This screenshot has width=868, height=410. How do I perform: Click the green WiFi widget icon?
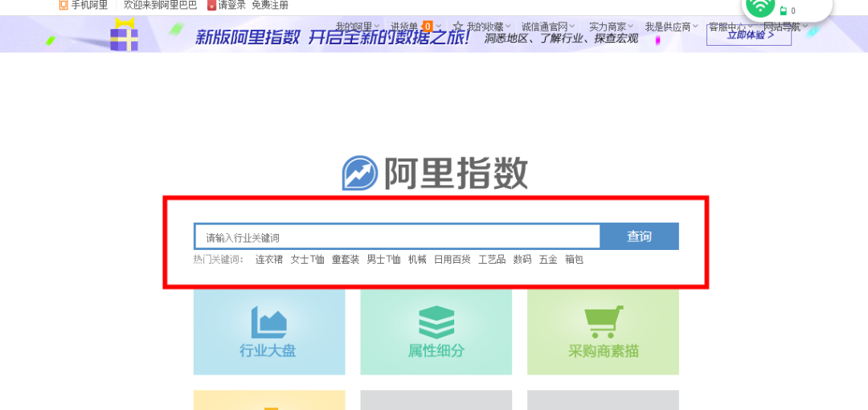[x=760, y=6]
